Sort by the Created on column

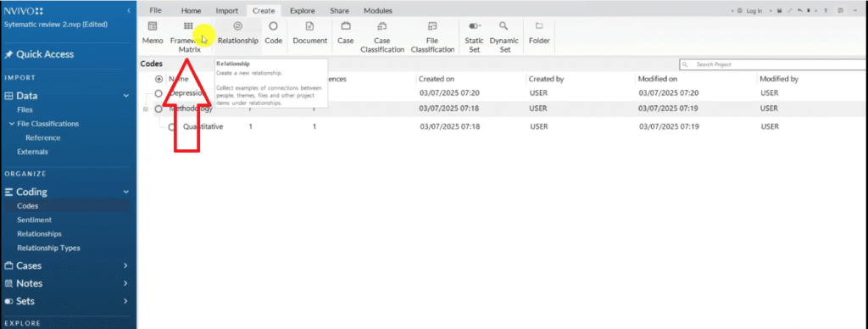tap(437, 79)
